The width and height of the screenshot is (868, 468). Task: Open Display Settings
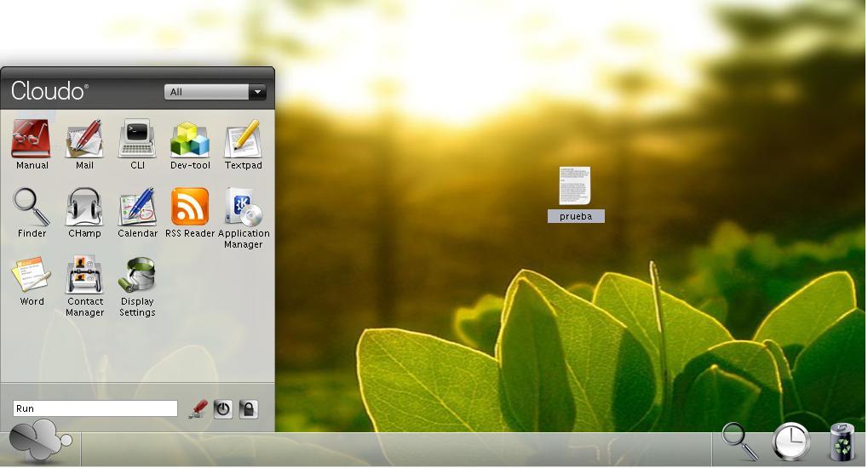[x=137, y=277]
